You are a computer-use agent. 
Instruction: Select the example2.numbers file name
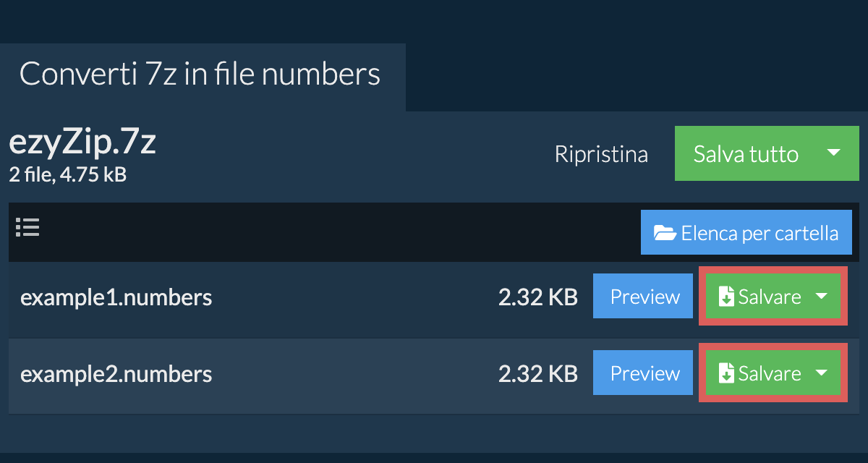(116, 374)
